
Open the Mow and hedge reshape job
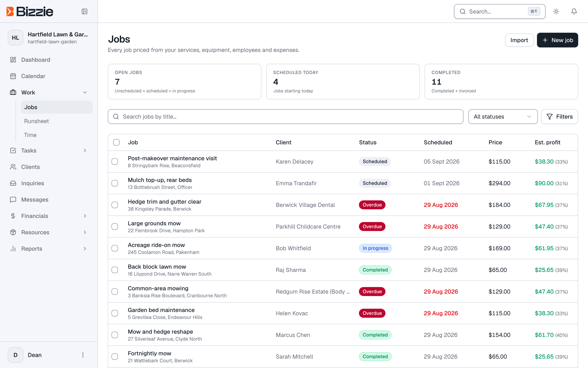tap(160, 332)
